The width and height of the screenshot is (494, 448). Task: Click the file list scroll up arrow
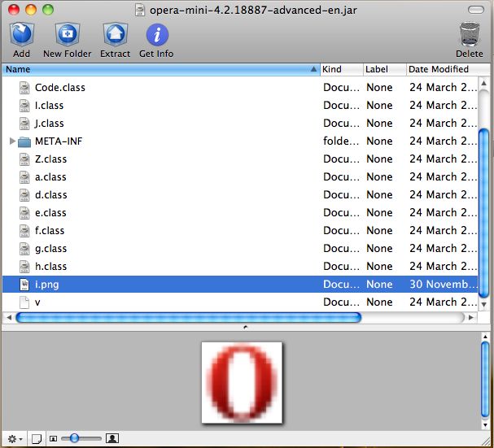(483, 84)
